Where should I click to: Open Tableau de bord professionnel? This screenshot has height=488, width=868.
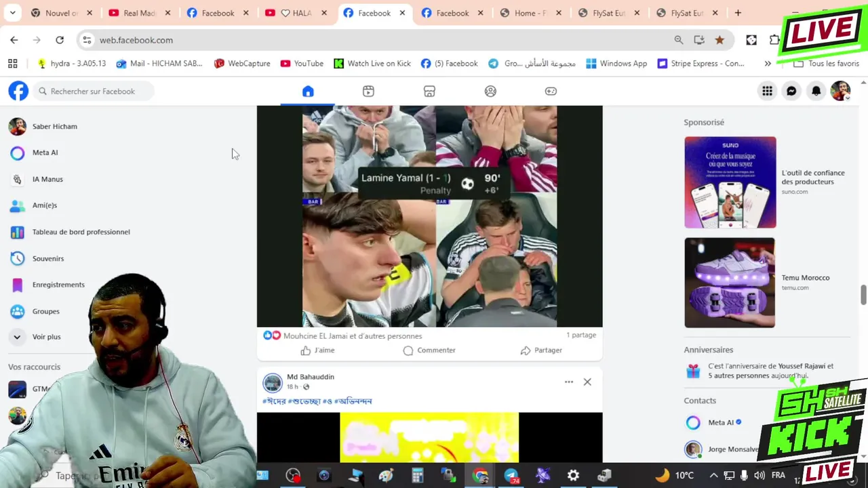81,232
